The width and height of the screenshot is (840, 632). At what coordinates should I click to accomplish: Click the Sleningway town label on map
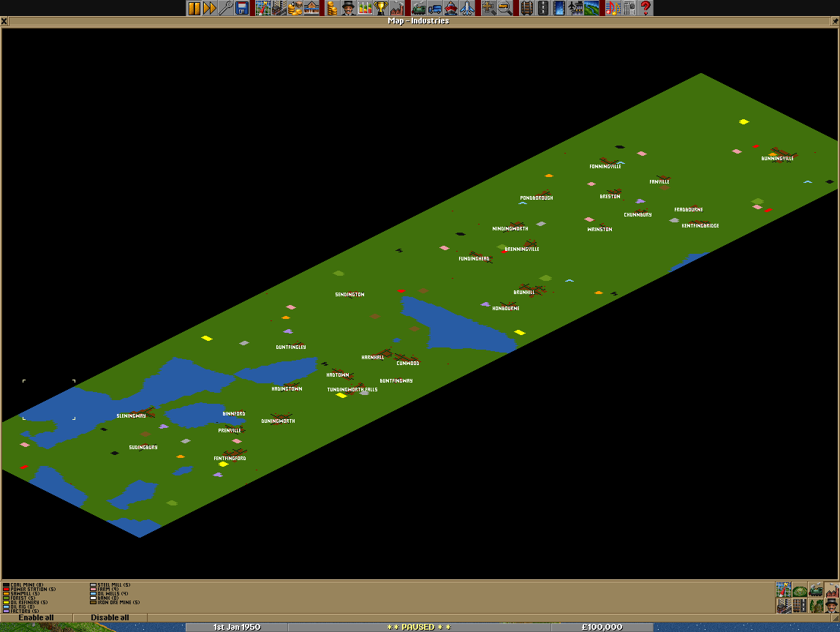(132, 415)
